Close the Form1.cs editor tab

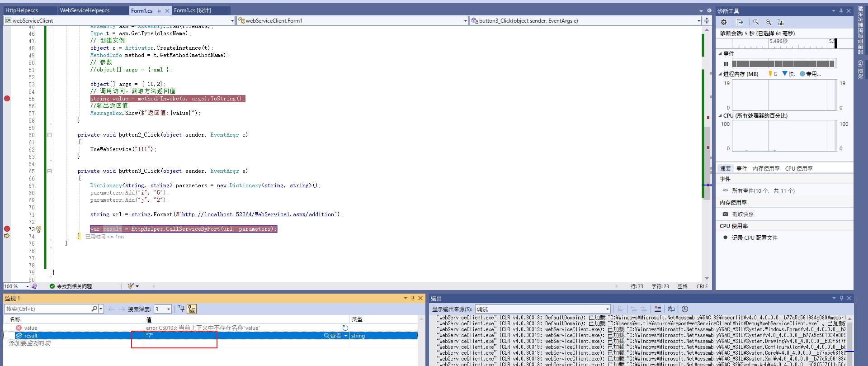coord(167,10)
